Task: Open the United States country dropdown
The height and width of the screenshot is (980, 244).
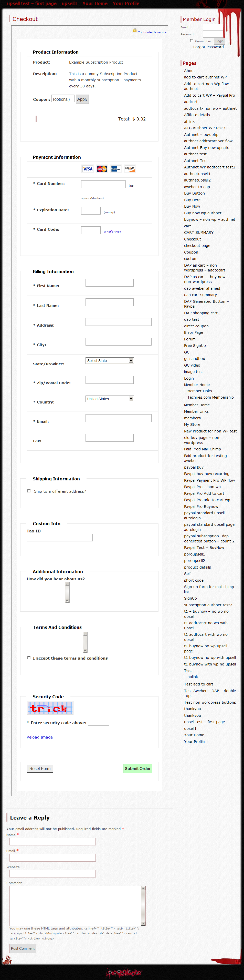Action: [110, 399]
